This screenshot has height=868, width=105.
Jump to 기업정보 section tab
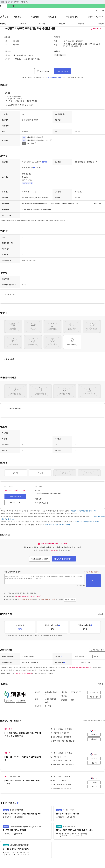coord(101,24)
